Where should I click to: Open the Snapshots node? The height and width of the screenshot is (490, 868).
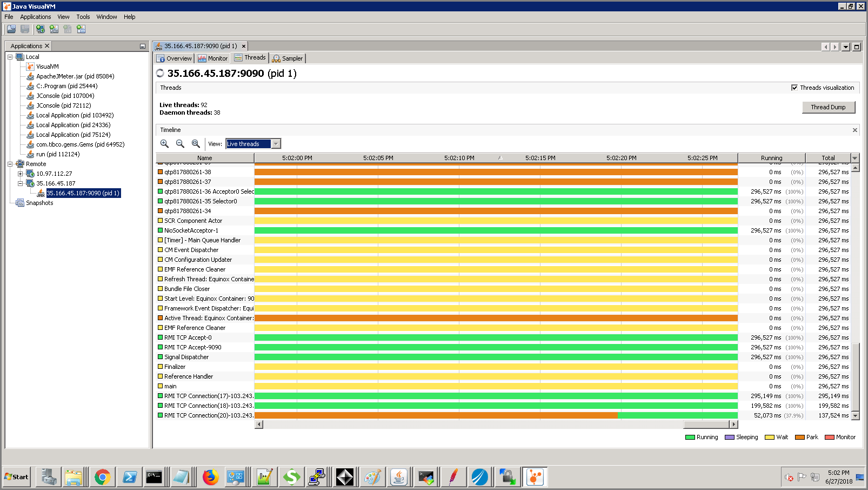click(x=39, y=203)
